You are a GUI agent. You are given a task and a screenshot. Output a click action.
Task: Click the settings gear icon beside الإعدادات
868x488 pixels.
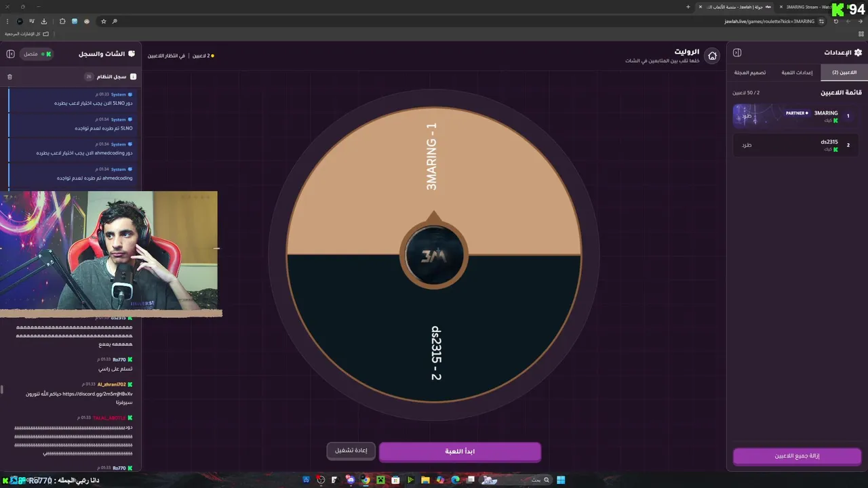point(858,52)
